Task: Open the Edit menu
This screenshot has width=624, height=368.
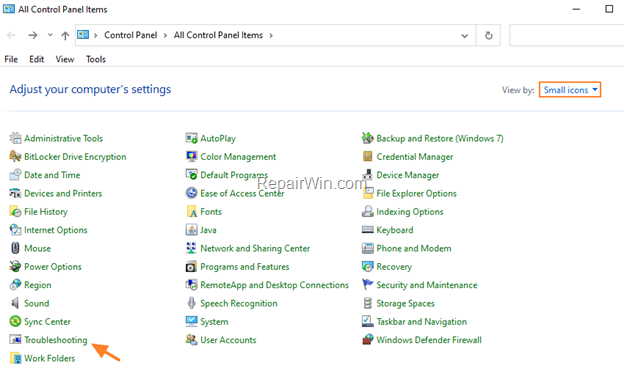Action: click(x=36, y=59)
